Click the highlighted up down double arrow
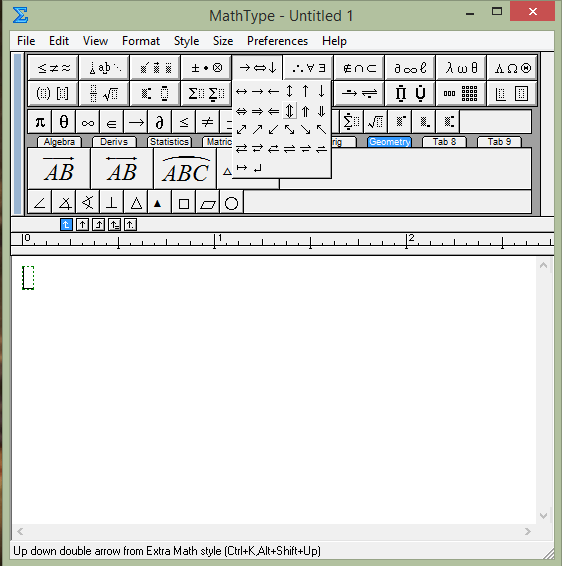 point(289,111)
